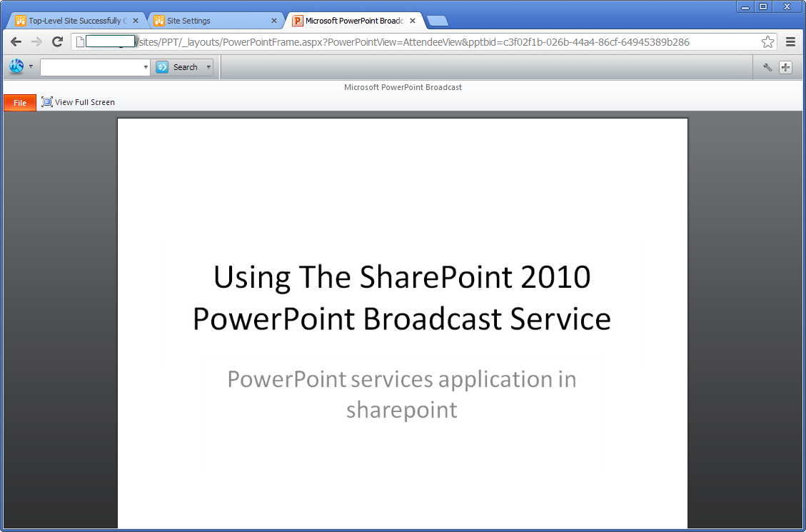
Task: Close the Top-Level Site Successfully tab
Action: [x=136, y=21]
